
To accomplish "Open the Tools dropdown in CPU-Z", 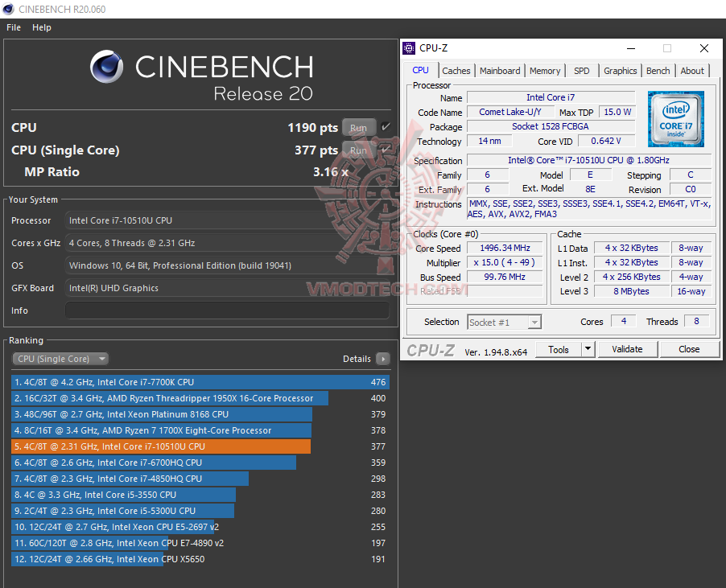I will pyautogui.click(x=565, y=349).
